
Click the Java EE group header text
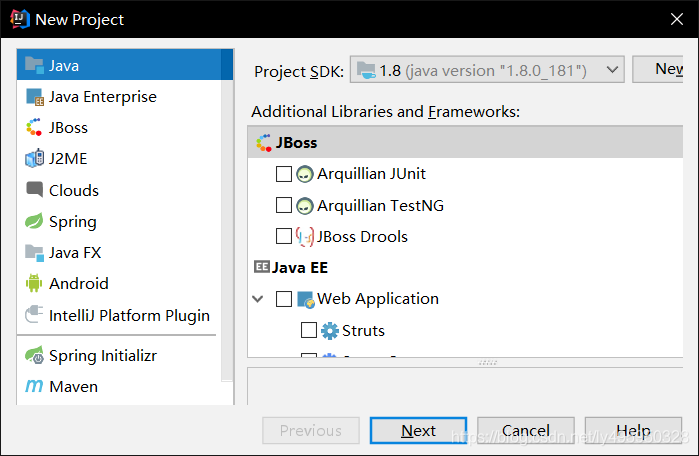(300, 267)
